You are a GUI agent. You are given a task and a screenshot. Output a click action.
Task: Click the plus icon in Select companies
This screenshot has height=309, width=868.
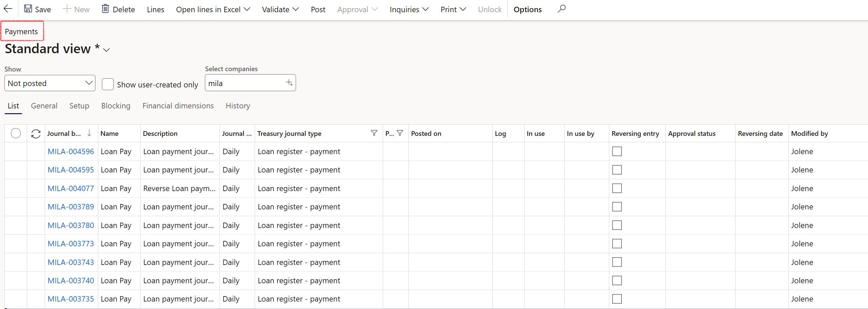click(289, 83)
